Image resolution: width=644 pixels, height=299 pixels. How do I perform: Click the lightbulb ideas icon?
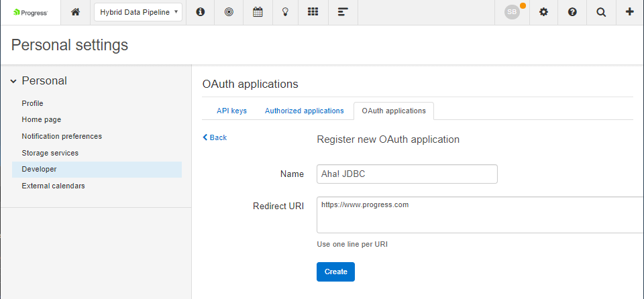tap(285, 12)
